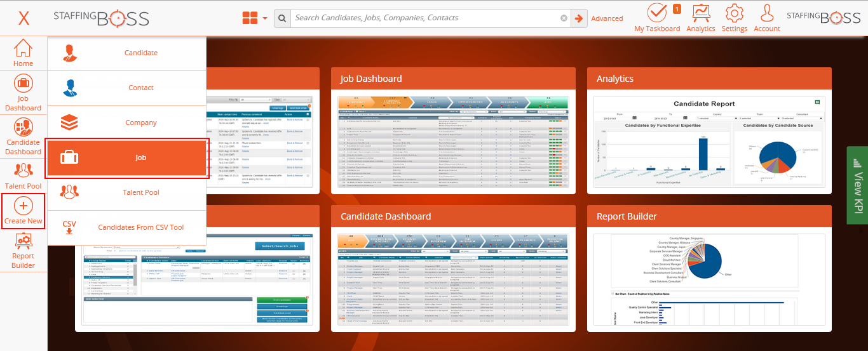Open the Job Dashboard card header
This screenshot has height=351, width=868.
[453, 79]
